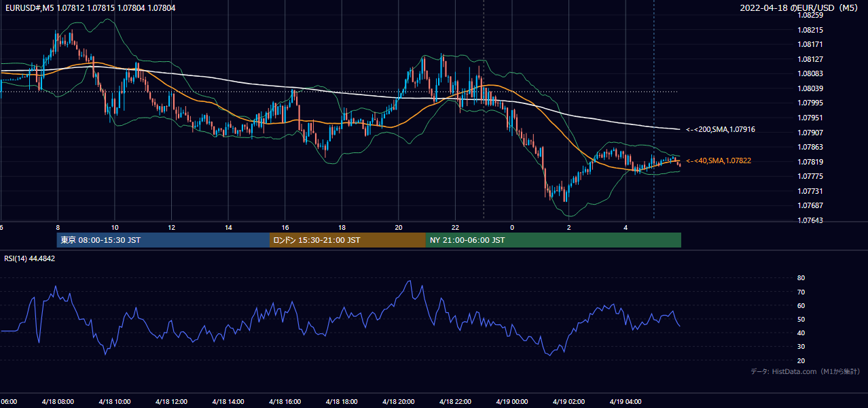Click the 1.07907 price axis value
The width and height of the screenshot is (868, 408).
tap(810, 133)
